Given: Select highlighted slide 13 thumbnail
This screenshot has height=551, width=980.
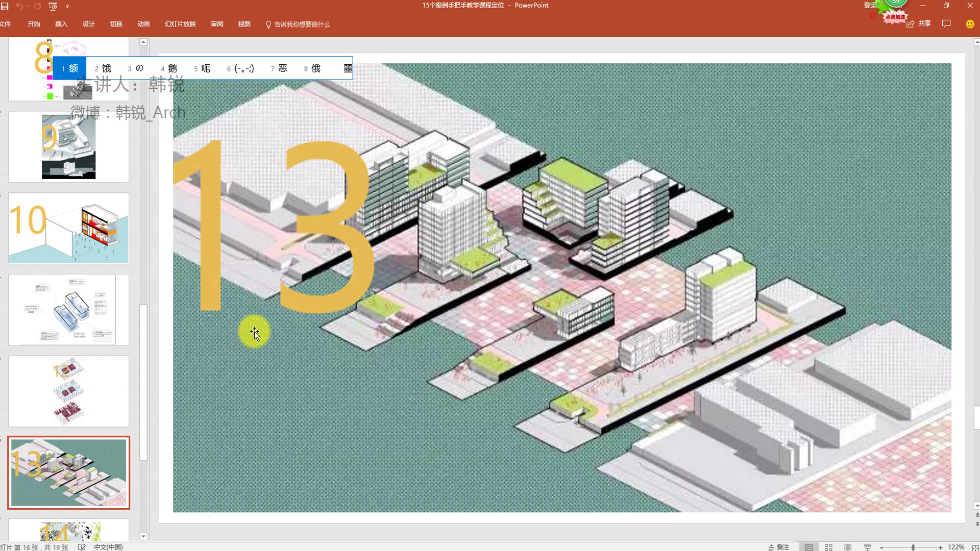Looking at the screenshot, I should [x=68, y=472].
